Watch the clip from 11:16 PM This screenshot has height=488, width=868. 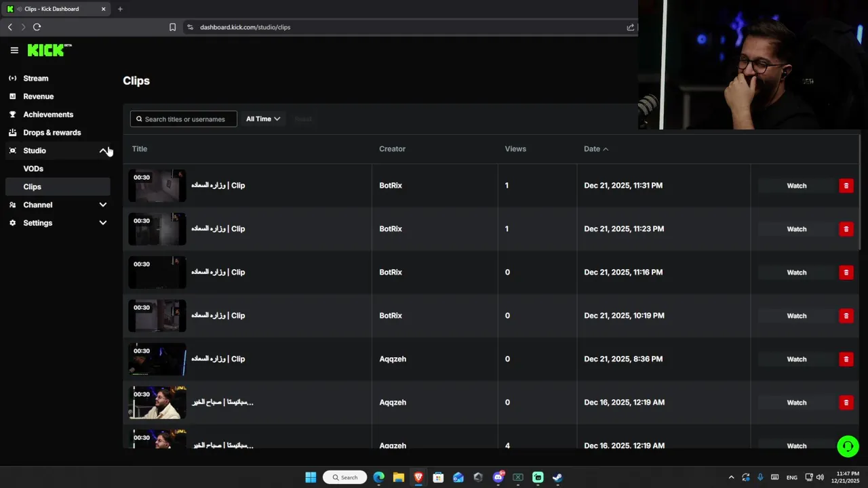(x=796, y=272)
